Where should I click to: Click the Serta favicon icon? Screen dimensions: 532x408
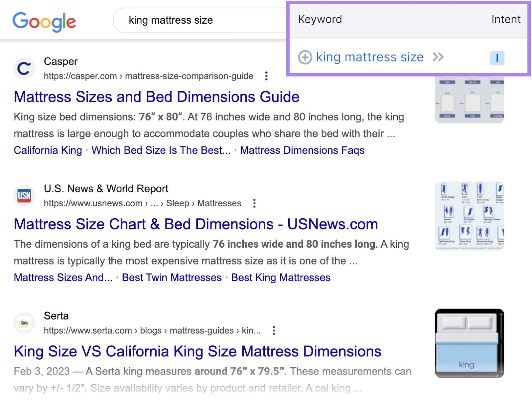tap(24, 323)
